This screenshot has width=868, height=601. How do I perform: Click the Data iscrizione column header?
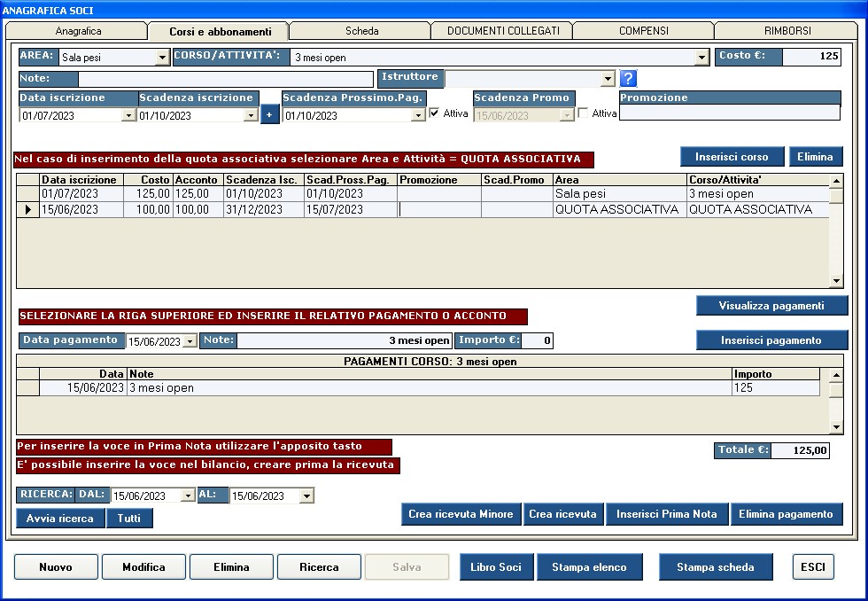coord(81,180)
